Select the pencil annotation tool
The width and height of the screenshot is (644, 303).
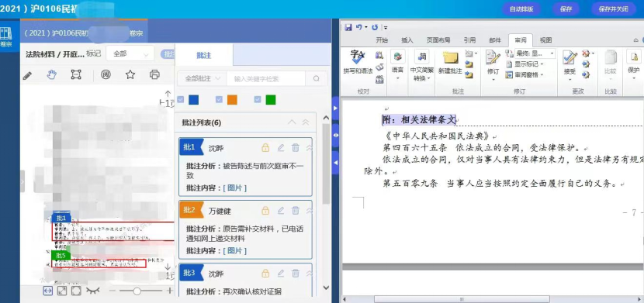pos(27,75)
